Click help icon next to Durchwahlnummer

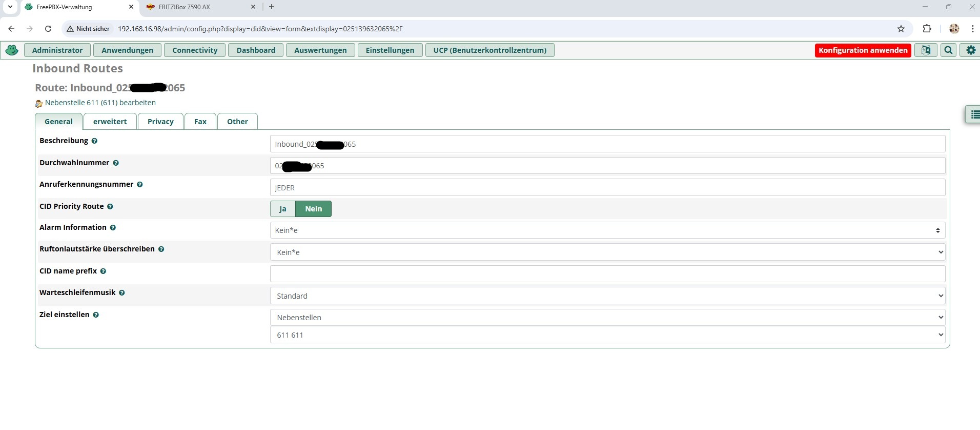[116, 163]
